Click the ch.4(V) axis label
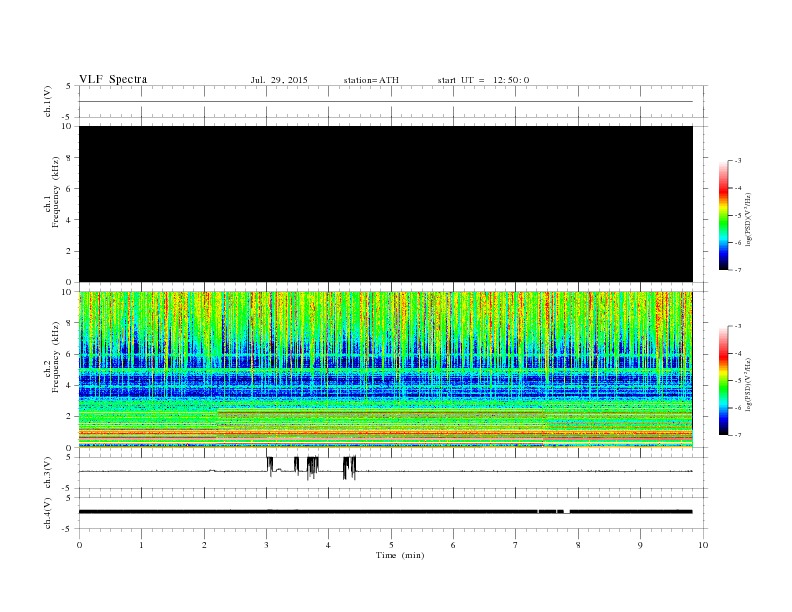Screen dimensions: 792x612 [48, 513]
